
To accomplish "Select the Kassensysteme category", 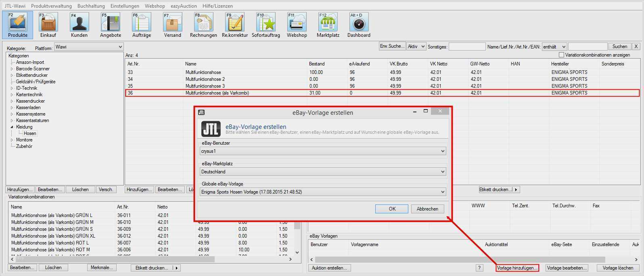I will click(x=31, y=114).
